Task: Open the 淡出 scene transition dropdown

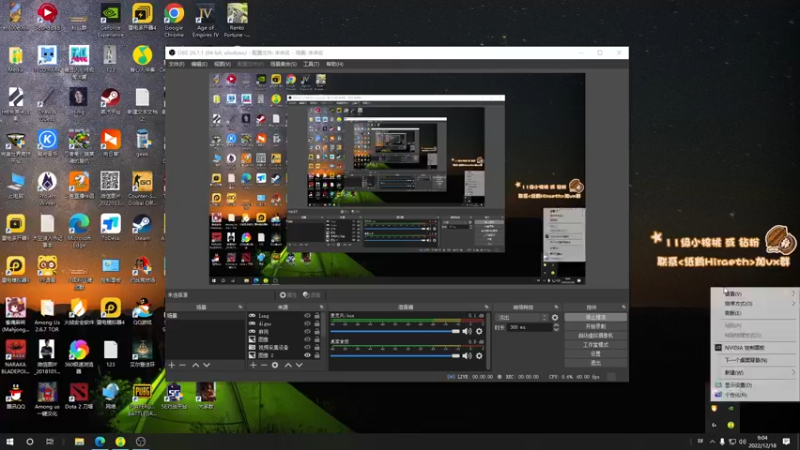Action: (x=521, y=317)
